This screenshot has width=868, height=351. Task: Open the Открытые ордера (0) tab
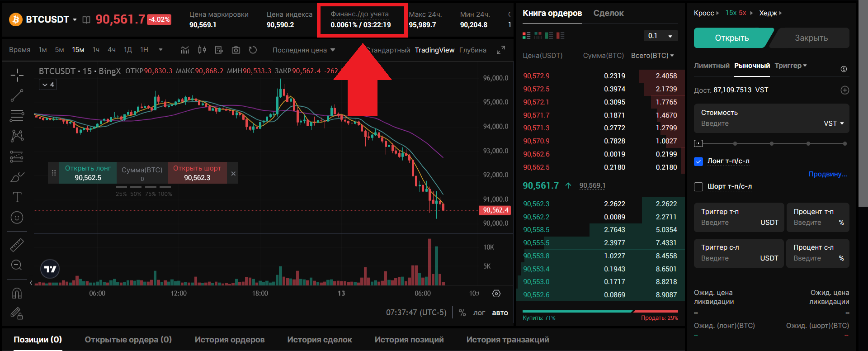(128, 340)
